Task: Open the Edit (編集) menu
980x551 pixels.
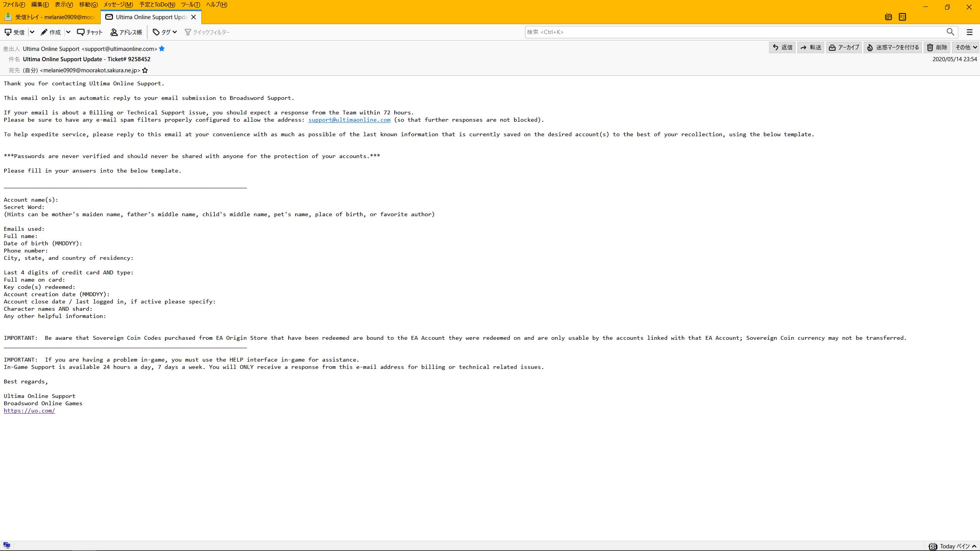Action: click(40, 5)
